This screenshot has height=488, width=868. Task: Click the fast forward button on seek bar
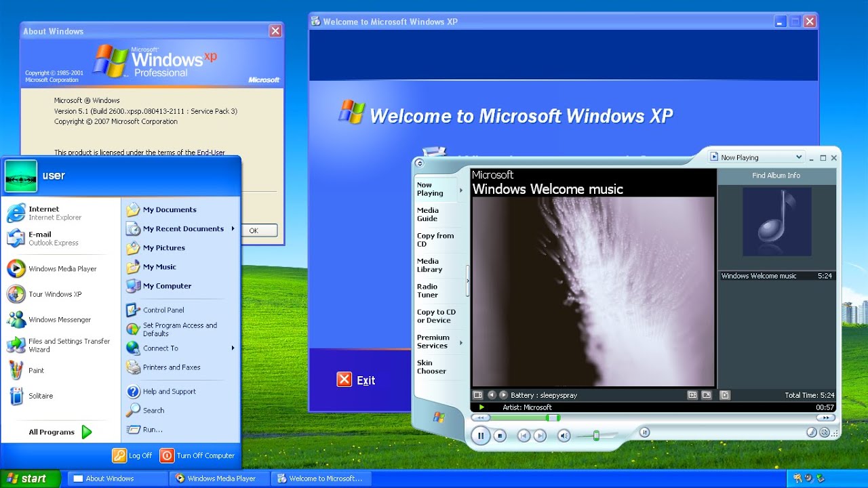(x=825, y=418)
